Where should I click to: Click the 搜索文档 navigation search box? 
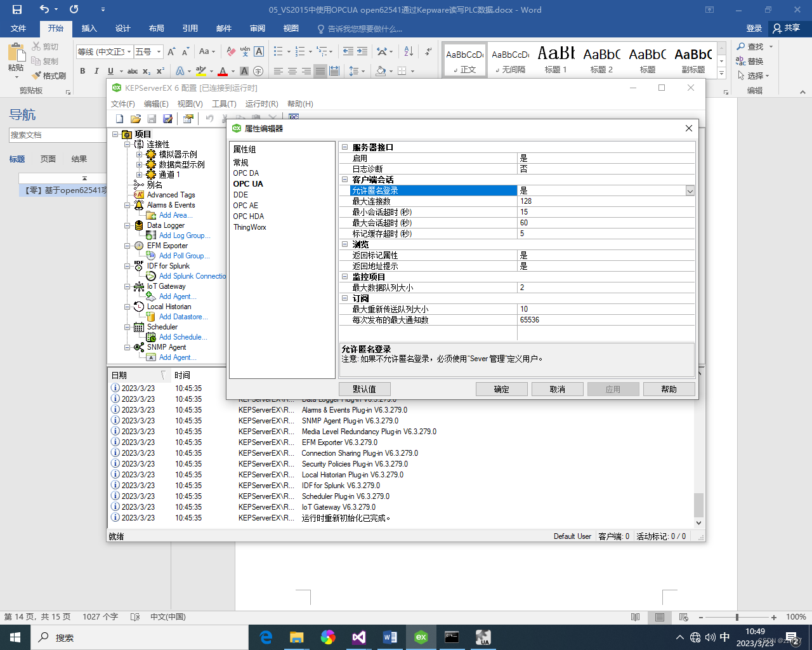(x=57, y=135)
